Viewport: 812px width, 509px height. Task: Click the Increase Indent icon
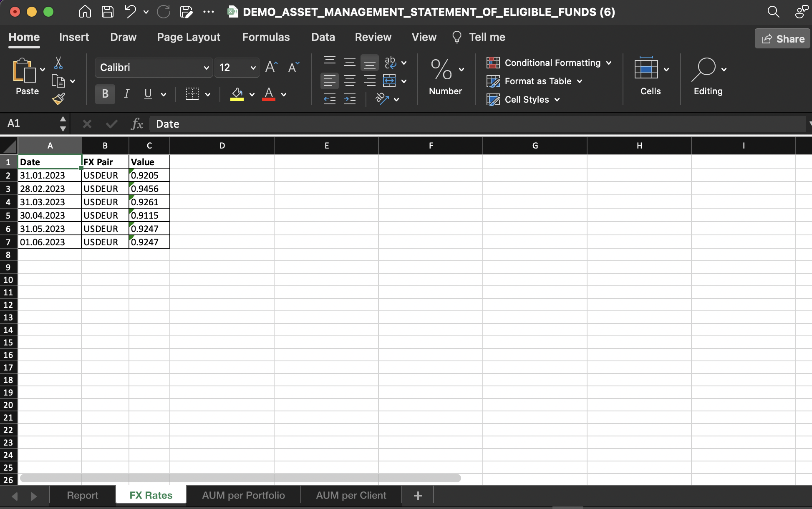click(350, 99)
